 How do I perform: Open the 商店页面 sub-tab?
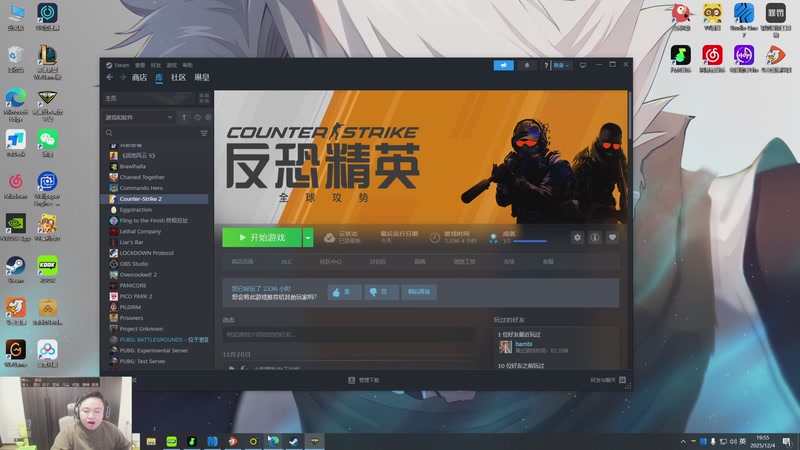pos(242,262)
